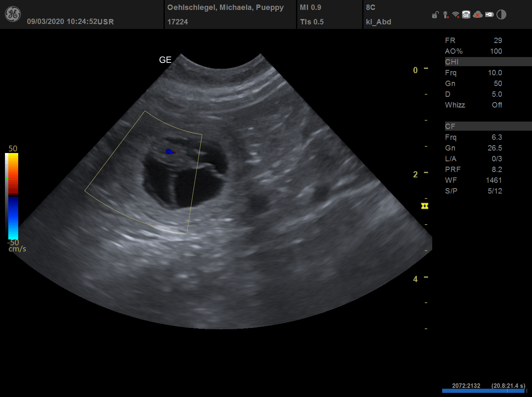
Task: Click the cine loop progress bar
Action: coord(484,390)
